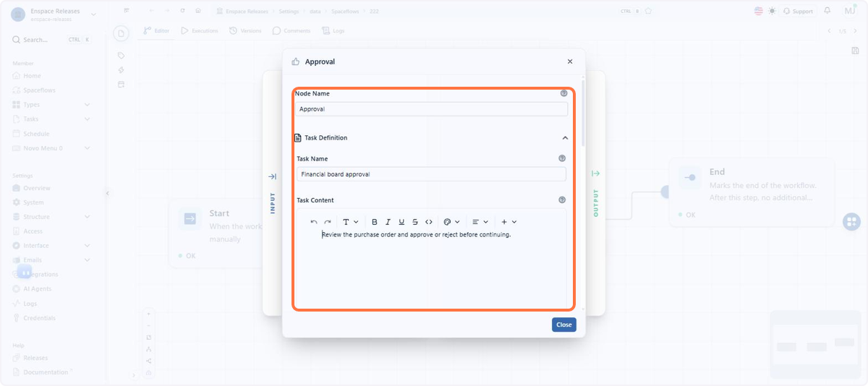Viewport: 868px width, 386px height.
Task: Click the Spaceflows breadcrumb
Action: click(x=344, y=12)
